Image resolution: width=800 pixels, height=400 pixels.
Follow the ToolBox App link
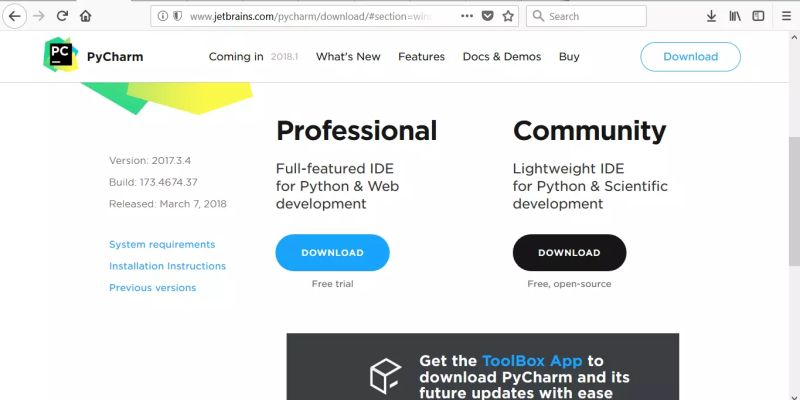(532, 361)
